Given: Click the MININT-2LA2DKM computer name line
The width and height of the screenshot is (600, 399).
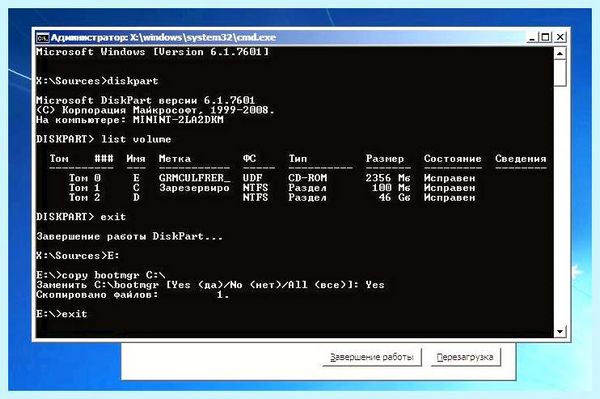Looking at the screenshot, I should click(130, 120).
